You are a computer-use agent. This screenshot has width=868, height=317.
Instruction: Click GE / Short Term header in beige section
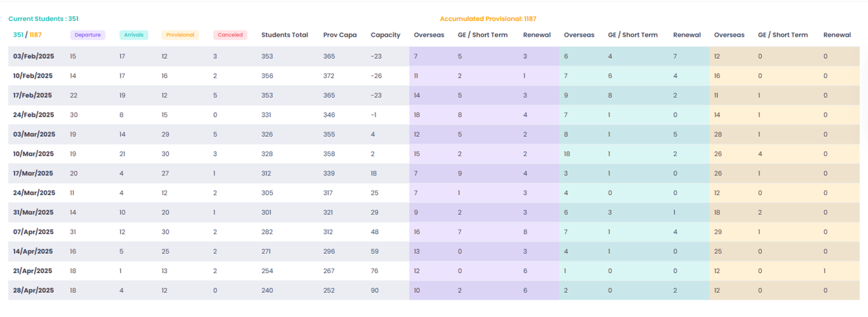click(782, 35)
